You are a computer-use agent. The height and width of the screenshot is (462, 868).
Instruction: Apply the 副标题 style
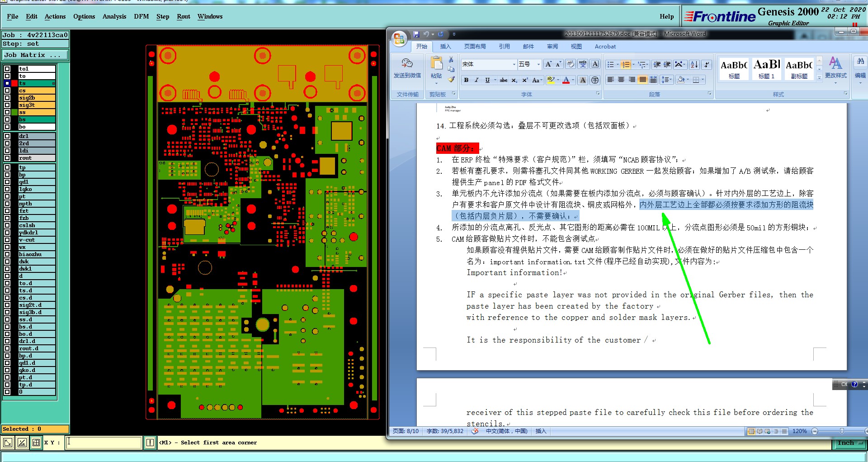tap(799, 69)
